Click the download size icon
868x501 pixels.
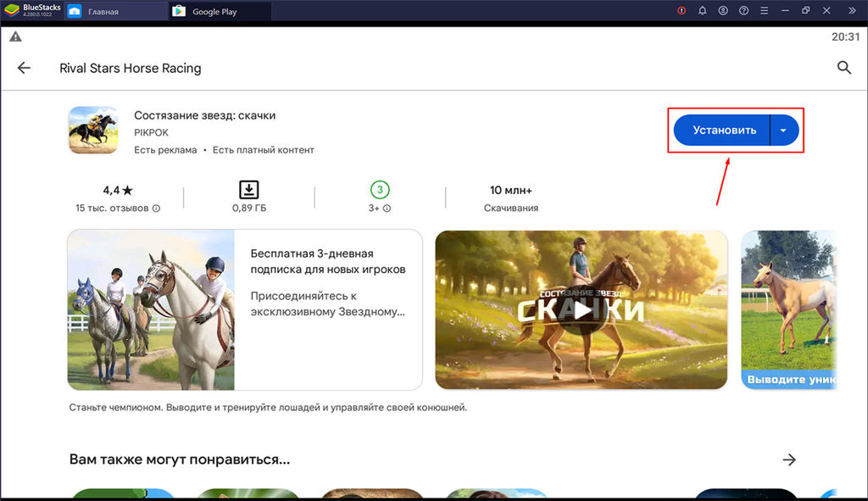tap(248, 189)
